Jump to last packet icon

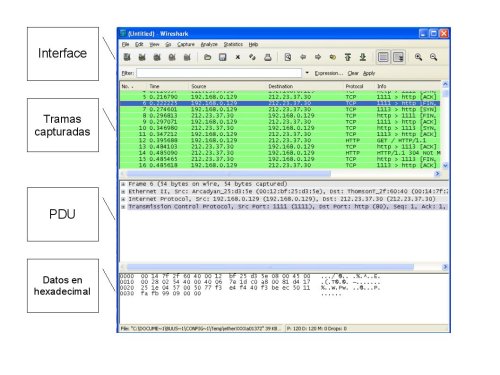363,57
